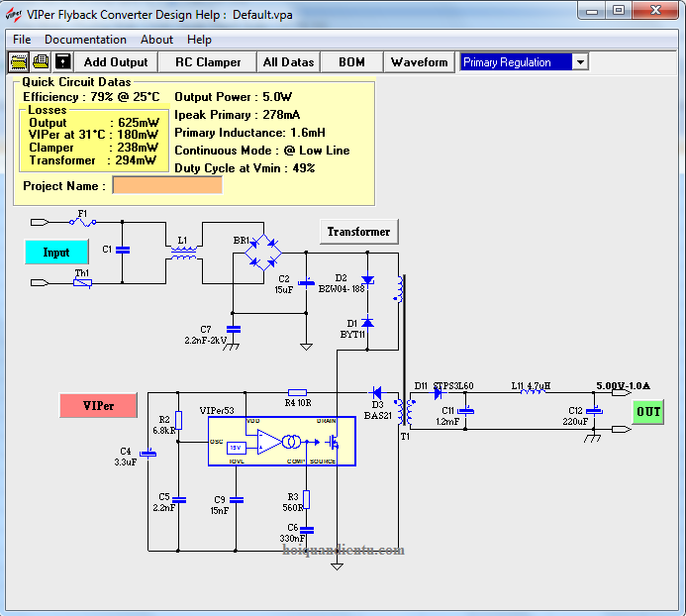Viewport: 686px width, 616px height.
Task: Click the Output Power : 5.0W text
Action: (x=234, y=97)
